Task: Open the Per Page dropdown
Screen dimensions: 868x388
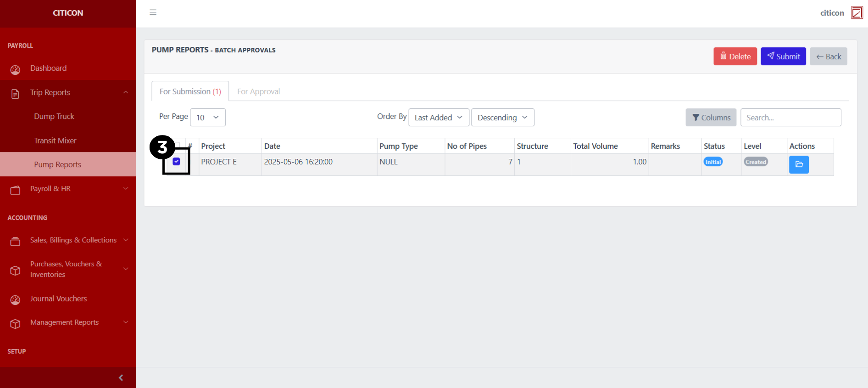Action: [x=207, y=118]
